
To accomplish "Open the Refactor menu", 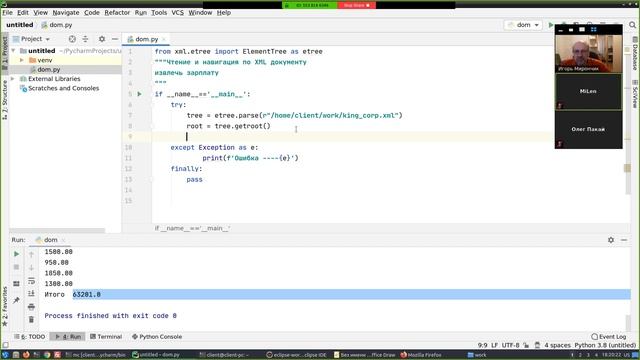I will (117, 13).
